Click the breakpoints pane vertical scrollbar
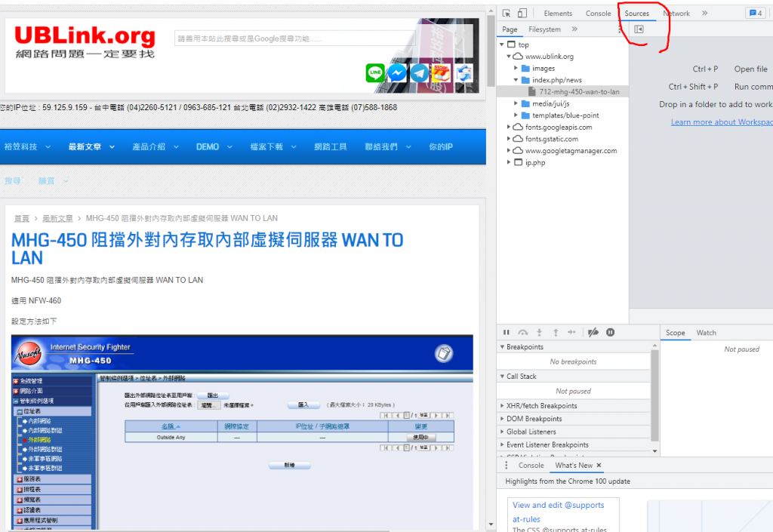Image resolution: width=773 pixels, height=532 pixels. coord(654,400)
